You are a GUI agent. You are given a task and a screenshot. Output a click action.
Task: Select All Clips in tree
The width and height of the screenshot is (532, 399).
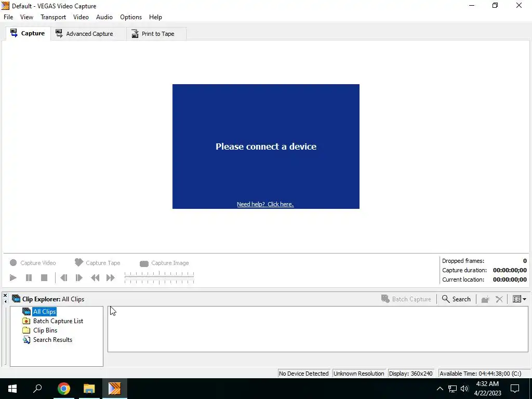click(x=45, y=312)
